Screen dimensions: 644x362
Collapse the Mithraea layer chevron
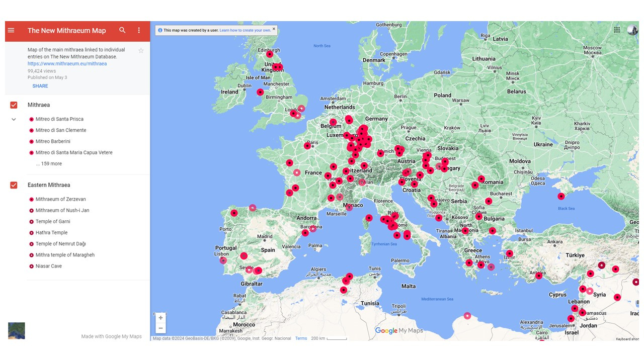coord(14,120)
